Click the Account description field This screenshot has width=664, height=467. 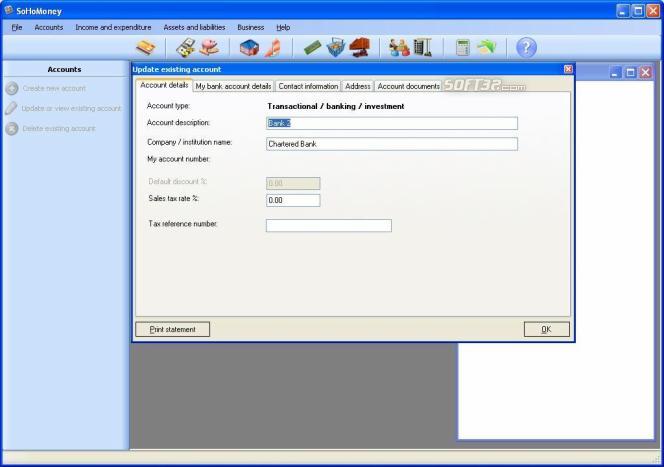[x=392, y=123]
